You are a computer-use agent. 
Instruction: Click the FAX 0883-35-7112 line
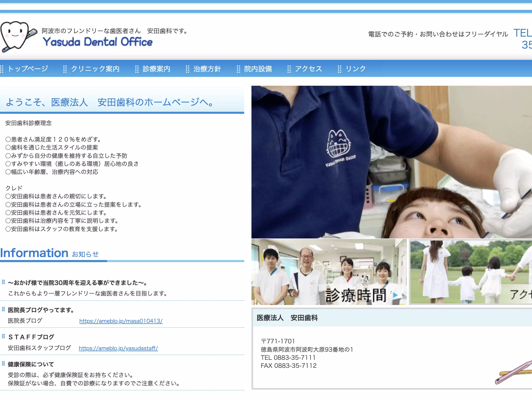click(289, 366)
